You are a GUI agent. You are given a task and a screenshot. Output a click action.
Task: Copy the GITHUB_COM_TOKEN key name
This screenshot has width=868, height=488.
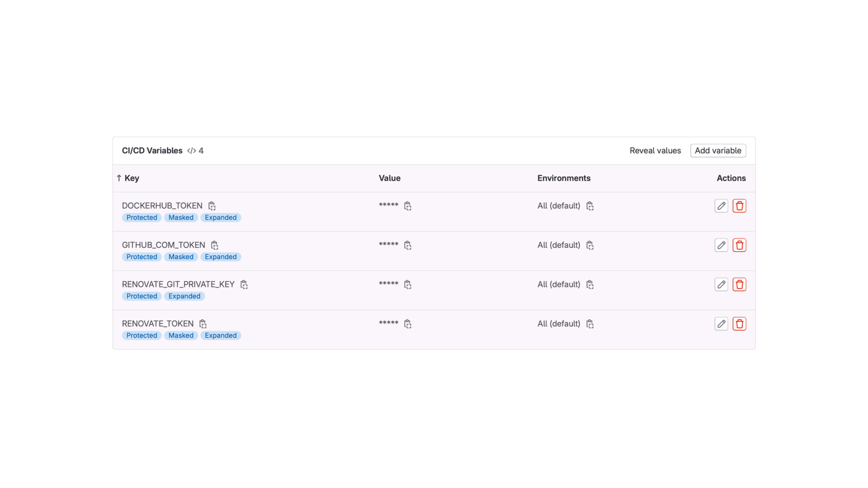[x=214, y=245]
